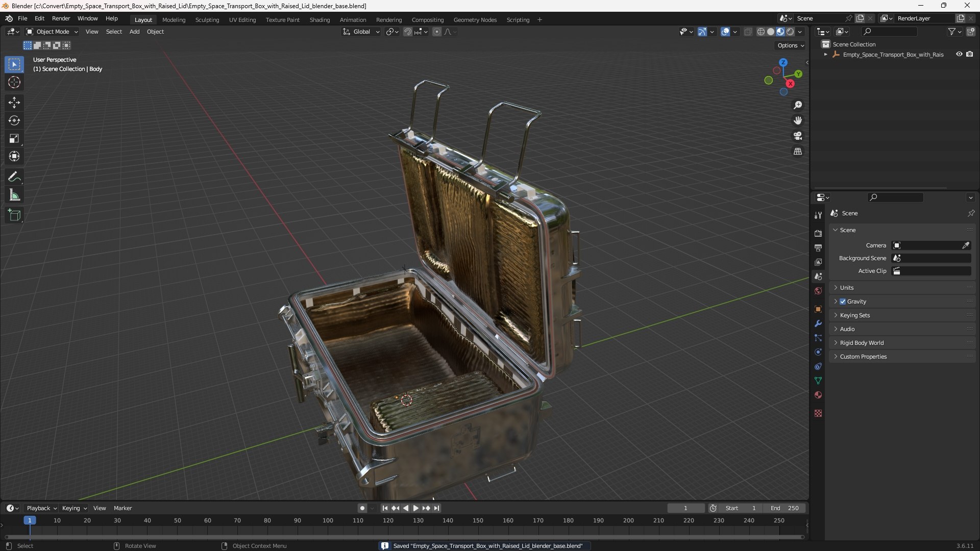
Task: Toggle X-ray mode in viewport header
Action: (x=748, y=32)
